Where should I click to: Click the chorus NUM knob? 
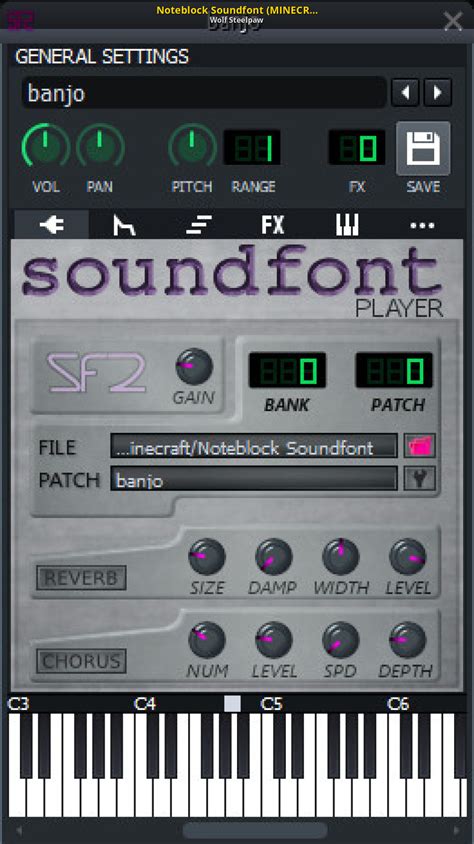click(207, 640)
